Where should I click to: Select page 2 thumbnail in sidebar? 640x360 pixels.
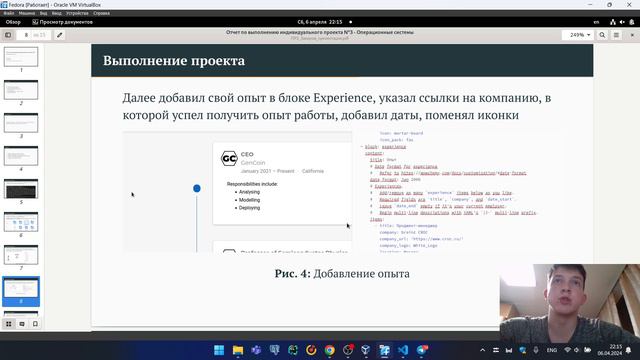coord(21,90)
